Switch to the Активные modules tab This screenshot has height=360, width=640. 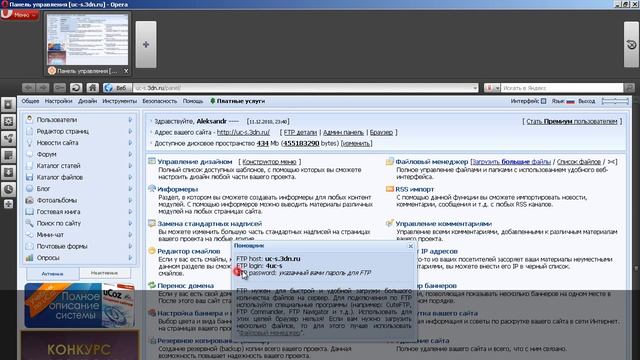(x=53, y=273)
